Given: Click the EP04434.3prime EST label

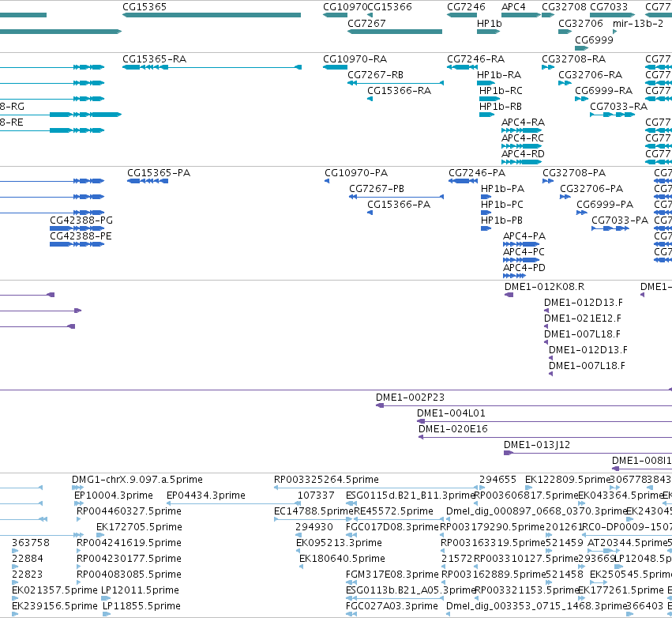Looking at the screenshot, I should click(x=206, y=496).
